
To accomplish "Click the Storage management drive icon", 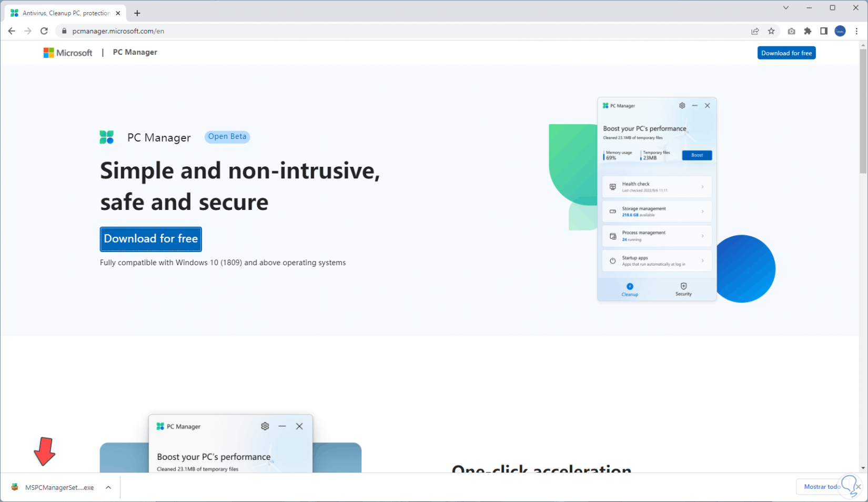I will tap(612, 211).
